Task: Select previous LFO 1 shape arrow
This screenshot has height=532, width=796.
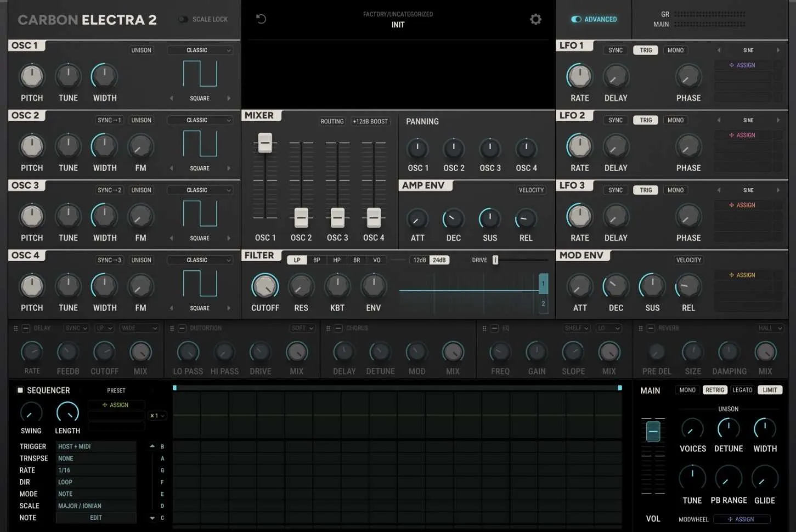Action: [x=719, y=50]
